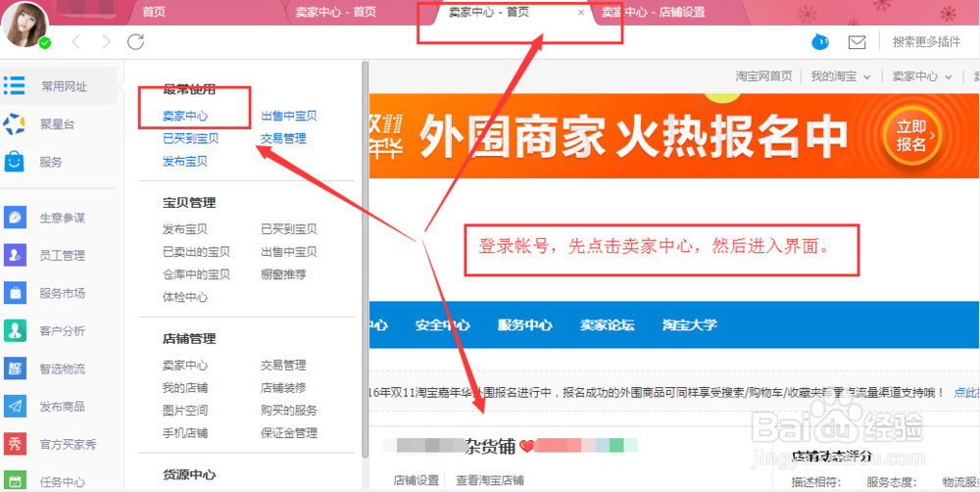The width and height of the screenshot is (980, 492).
Task: Click 交易管理 under 最常使用
Action: 283,138
